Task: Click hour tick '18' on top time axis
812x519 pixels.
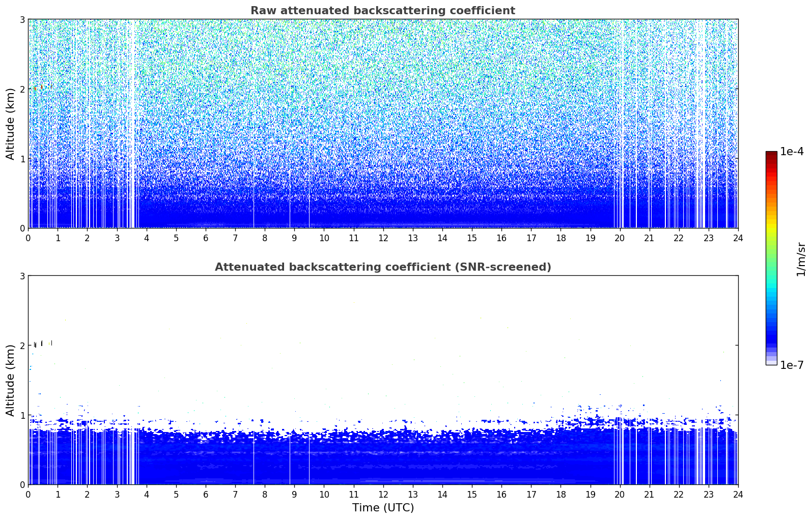Action: [561, 238]
